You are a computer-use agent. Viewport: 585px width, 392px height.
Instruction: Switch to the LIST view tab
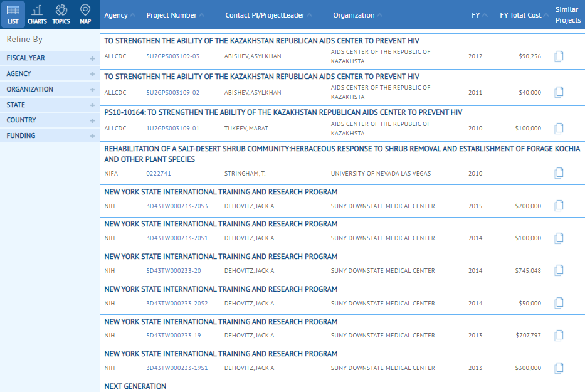[x=13, y=14]
